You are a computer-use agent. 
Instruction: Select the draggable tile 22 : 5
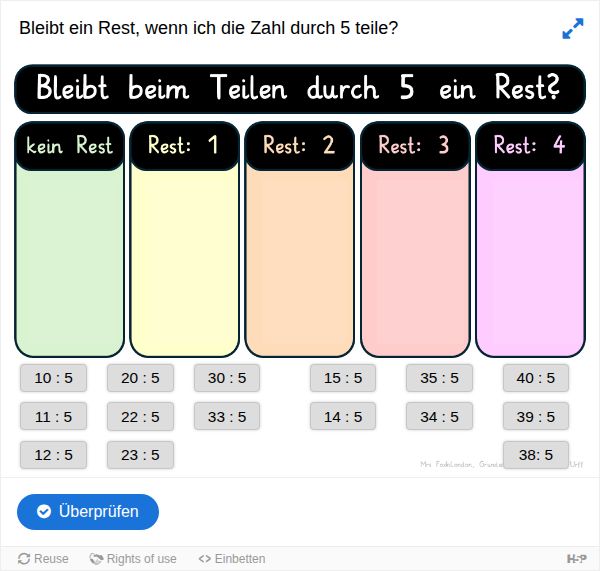tap(140, 417)
